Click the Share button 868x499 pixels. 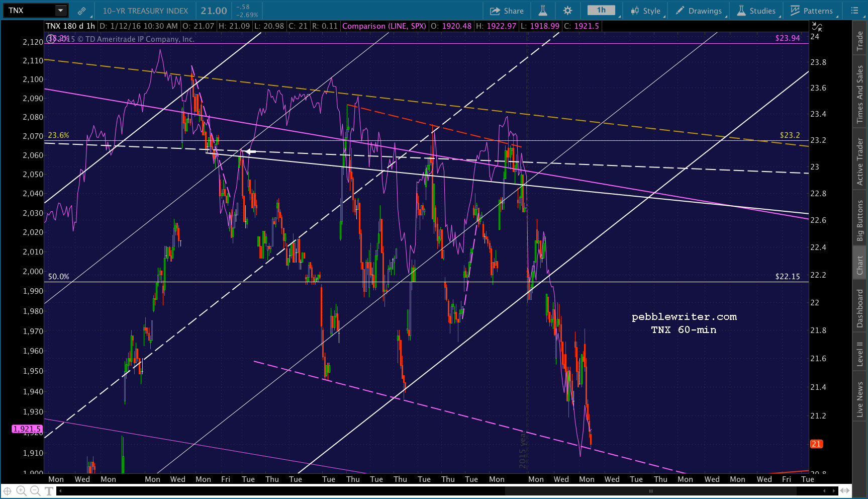pos(507,11)
